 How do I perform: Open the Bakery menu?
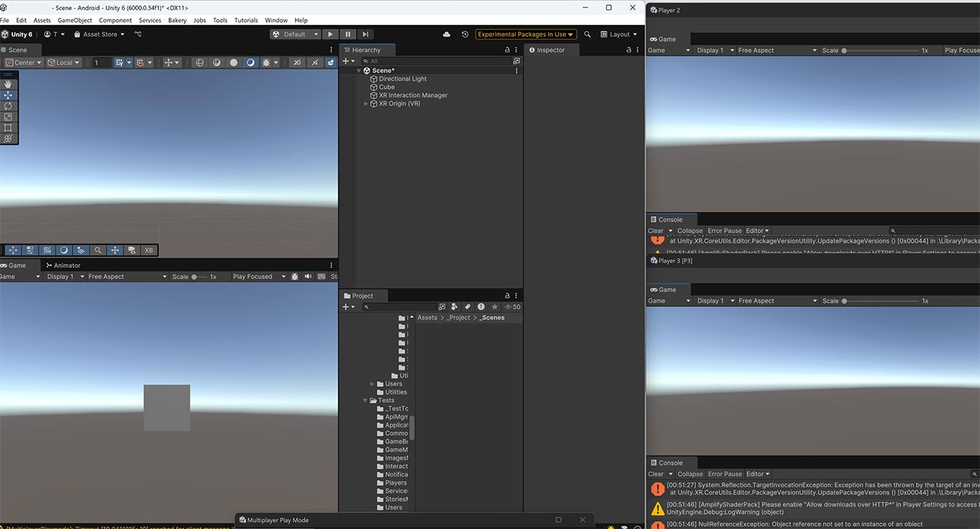point(177,20)
